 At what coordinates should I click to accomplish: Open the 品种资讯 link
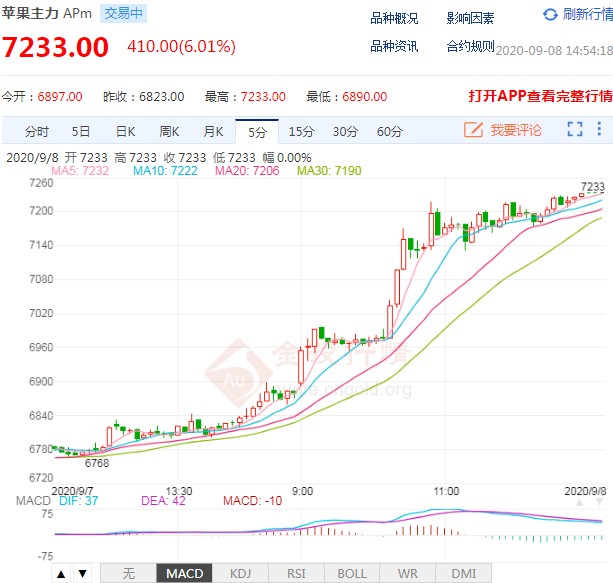pyautogui.click(x=394, y=46)
